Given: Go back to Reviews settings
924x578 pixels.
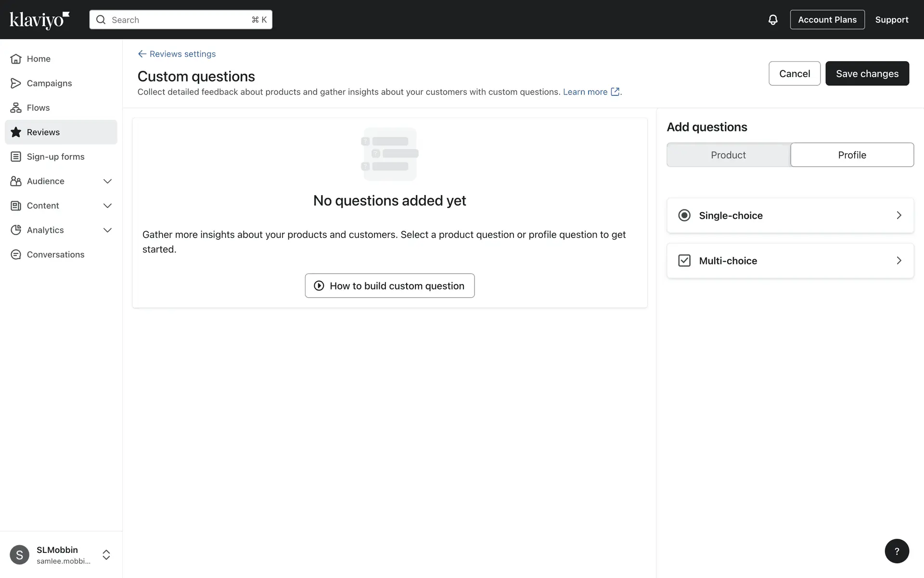Looking at the screenshot, I should coord(177,54).
